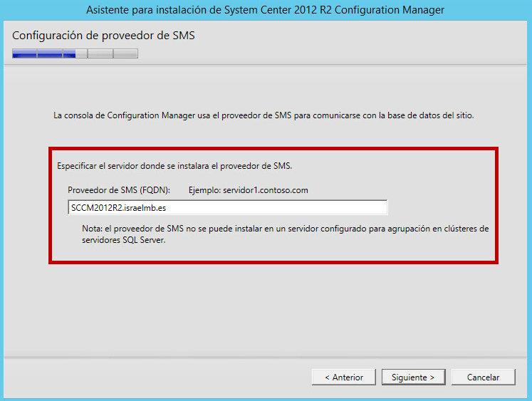This screenshot has height=401, width=532.
Task: Click the separator line above the buttons
Action: pos(266,357)
